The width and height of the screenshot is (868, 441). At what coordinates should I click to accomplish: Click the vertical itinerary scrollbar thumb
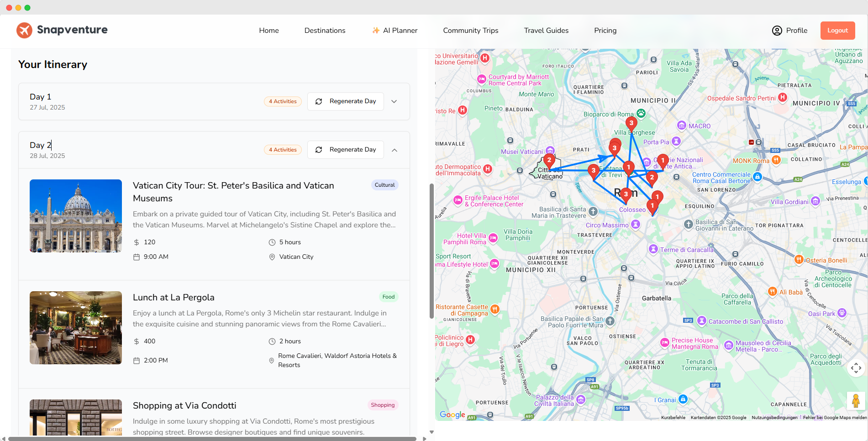tap(431, 251)
